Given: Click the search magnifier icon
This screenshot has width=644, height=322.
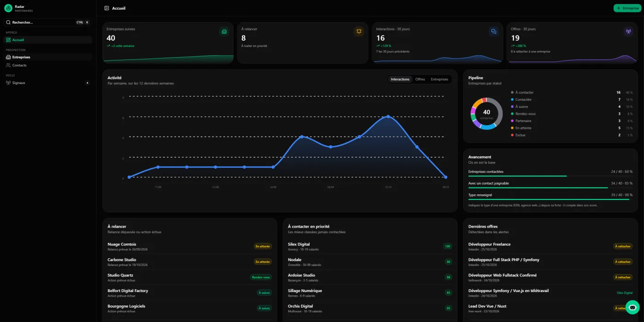Looking at the screenshot, I should (8, 22).
